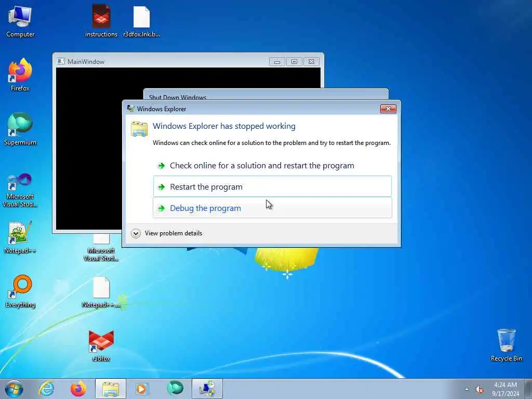
Task: Open the Computer desktop icon
Action: (x=20, y=21)
